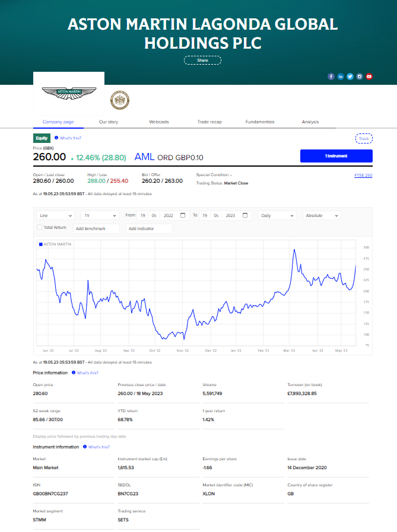Toggle the Total Return checkbox
This screenshot has width=397, height=532.
40,227
